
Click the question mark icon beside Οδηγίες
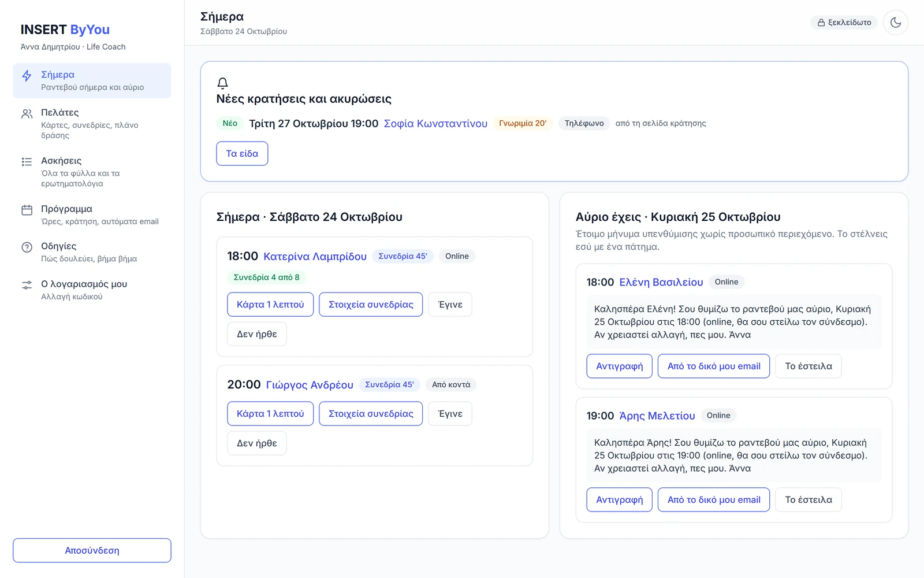click(27, 247)
